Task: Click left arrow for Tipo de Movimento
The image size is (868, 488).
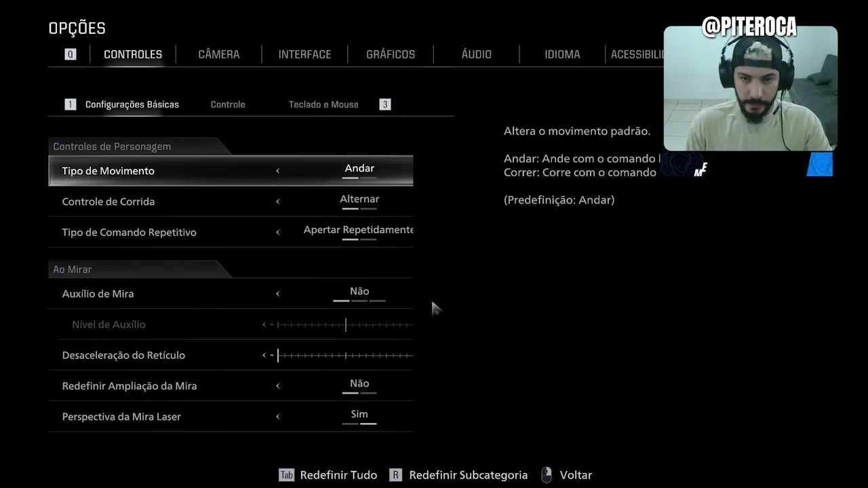Action: [x=277, y=171]
